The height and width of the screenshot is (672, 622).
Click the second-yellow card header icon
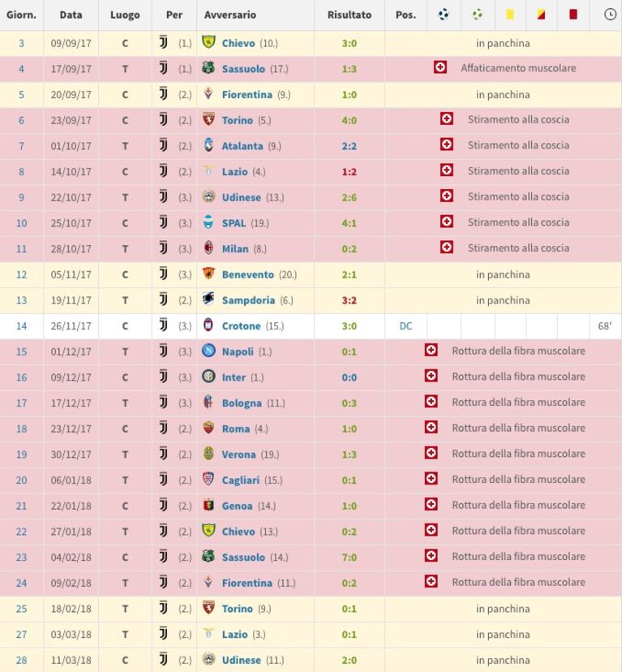point(541,15)
